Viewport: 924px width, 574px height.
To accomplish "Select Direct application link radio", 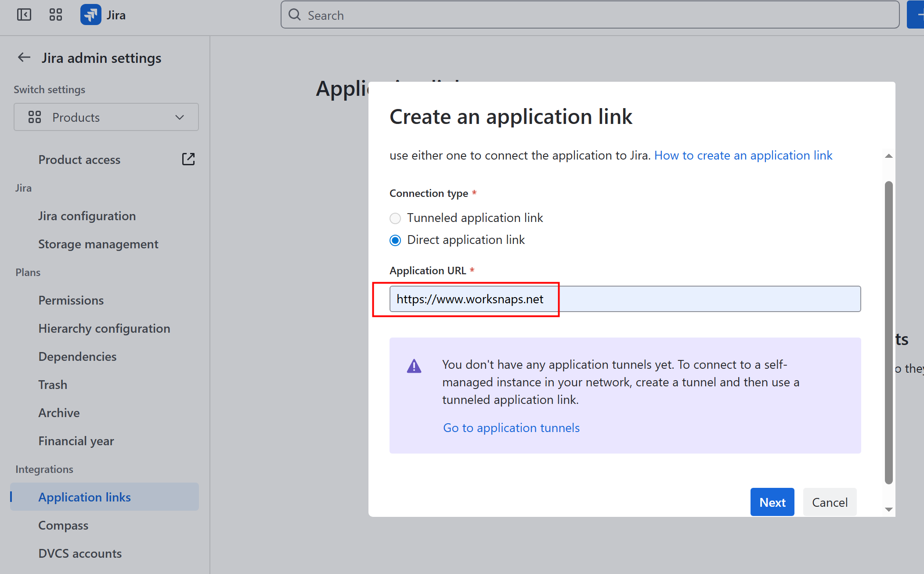I will click(x=395, y=240).
